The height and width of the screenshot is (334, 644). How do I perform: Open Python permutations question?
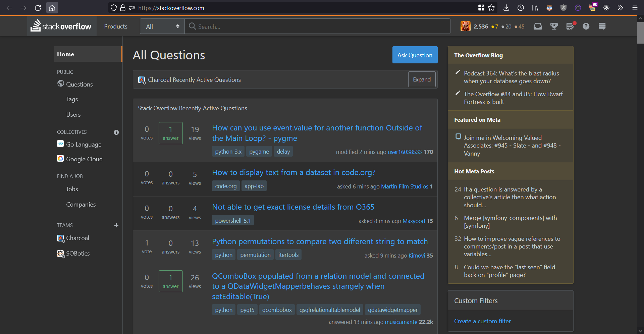coord(320,241)
